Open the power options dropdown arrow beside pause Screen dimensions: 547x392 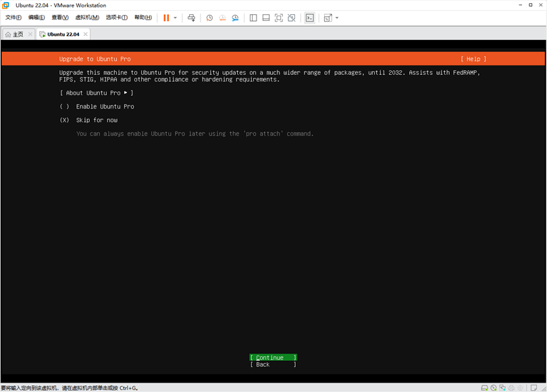pyautogui.click(x=175, y=18)
